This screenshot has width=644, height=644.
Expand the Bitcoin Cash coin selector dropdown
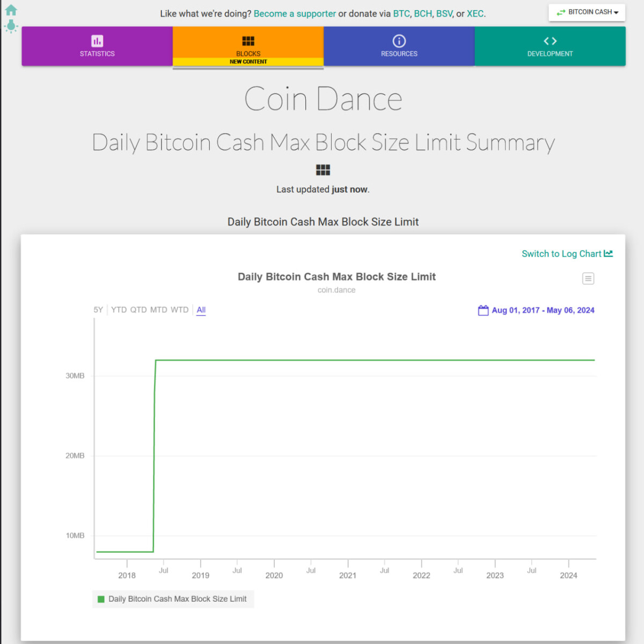(587, 12)
